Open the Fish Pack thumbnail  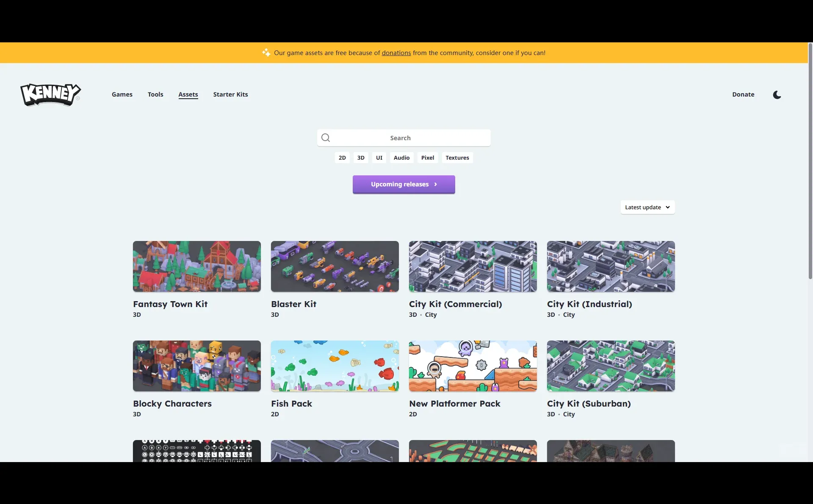(335, 366)
